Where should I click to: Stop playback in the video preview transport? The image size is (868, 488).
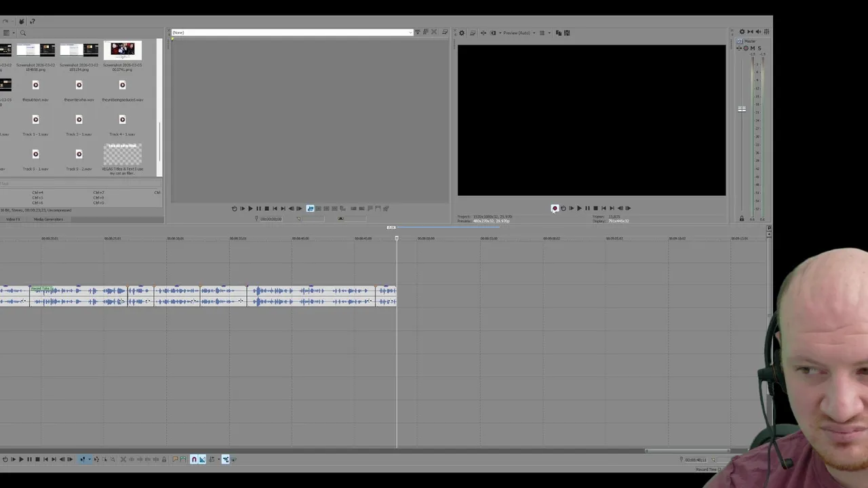[595, 208]
